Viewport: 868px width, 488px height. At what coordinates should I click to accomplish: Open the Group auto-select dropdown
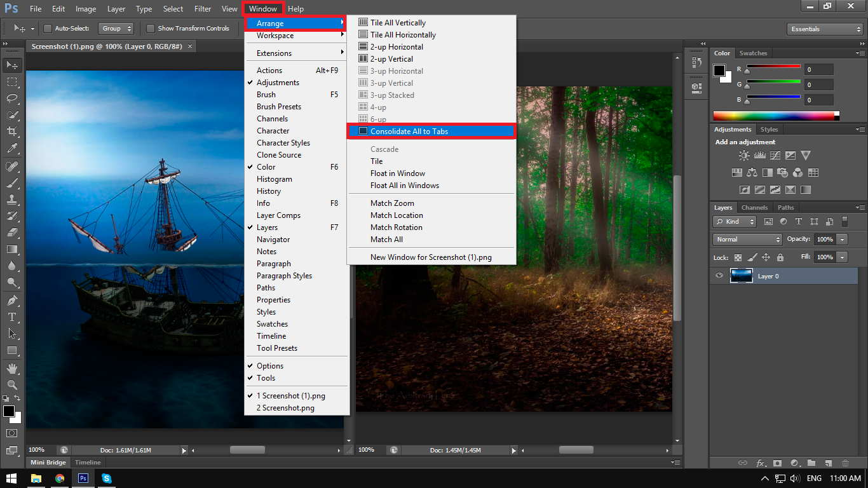(x=116, y=29)
